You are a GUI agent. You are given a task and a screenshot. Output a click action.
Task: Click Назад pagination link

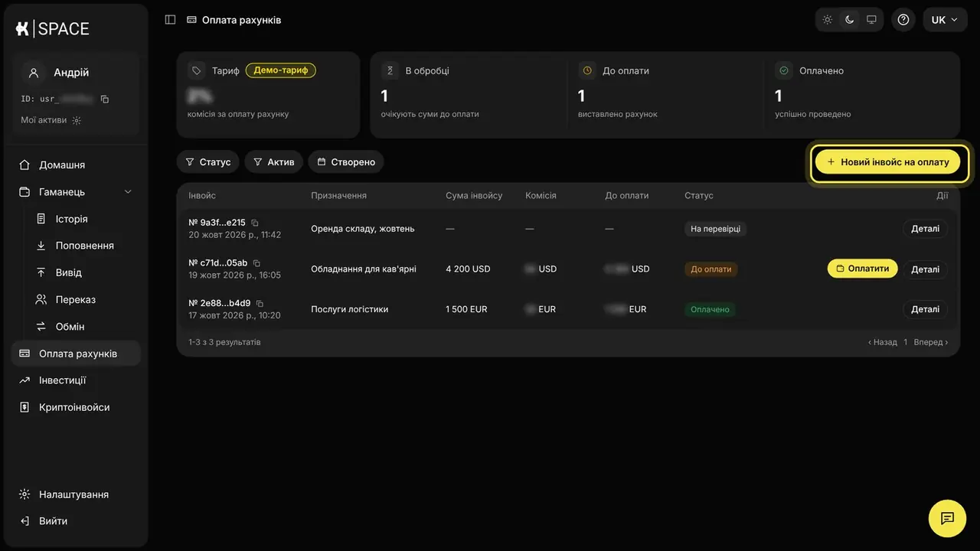coord(883,342)
